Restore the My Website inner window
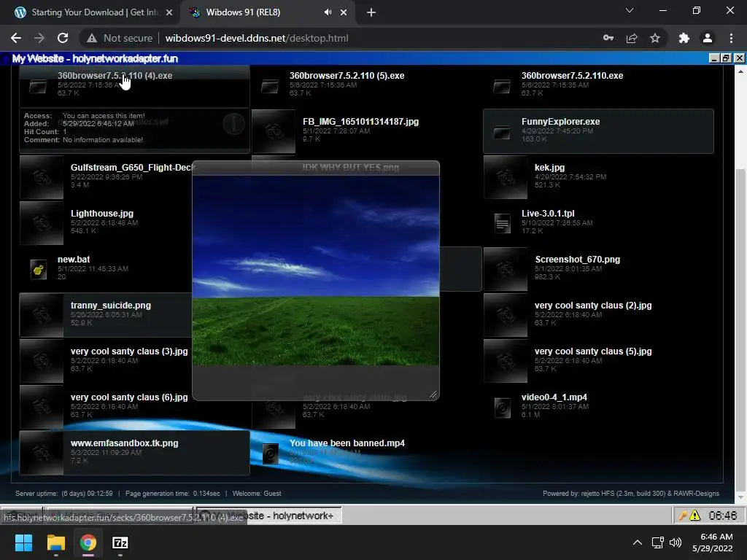 point(726,58)
